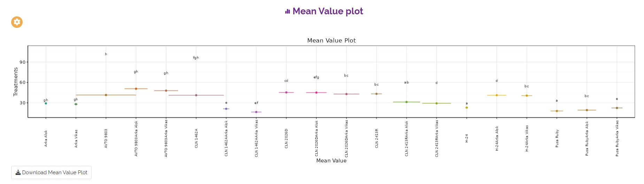This screenshot has height=184, width=644.
Task: Click the bar chart icon beside the title
Action: [288, 11]
